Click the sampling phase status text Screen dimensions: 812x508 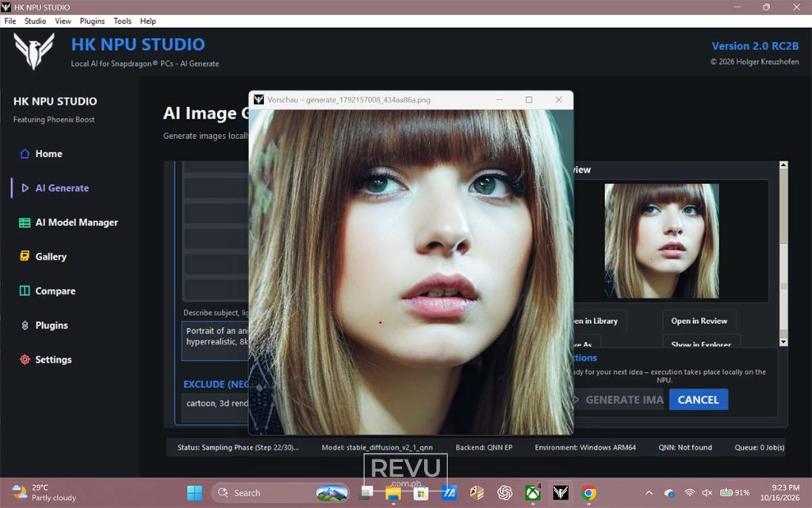238,448
